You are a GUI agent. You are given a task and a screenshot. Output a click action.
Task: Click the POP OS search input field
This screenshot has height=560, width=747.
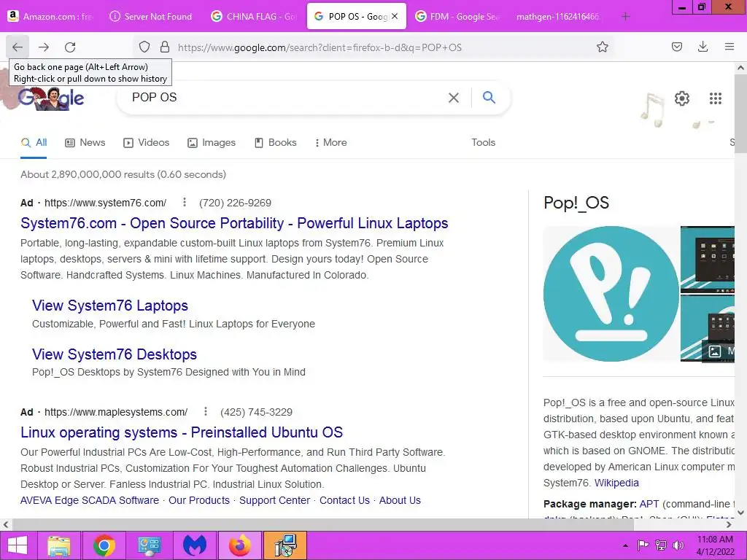point(286,98)
